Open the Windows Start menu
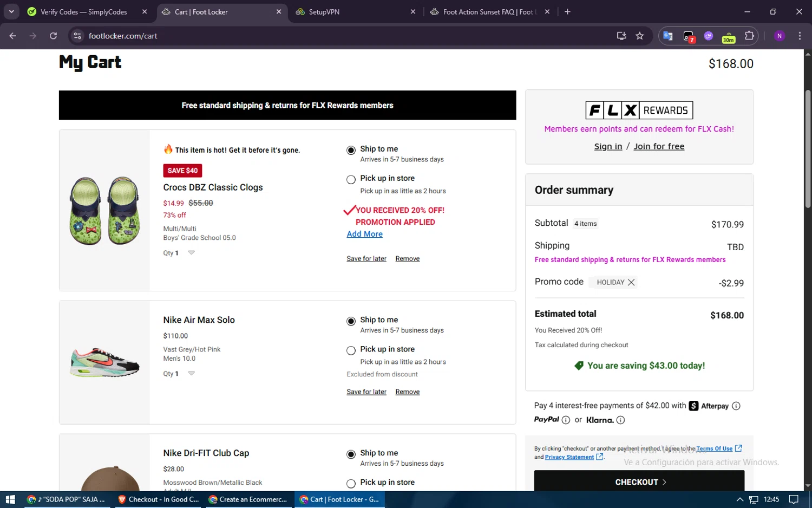This screenshot has width=812, height=508. pyautogui.click(x=10, y=499)
